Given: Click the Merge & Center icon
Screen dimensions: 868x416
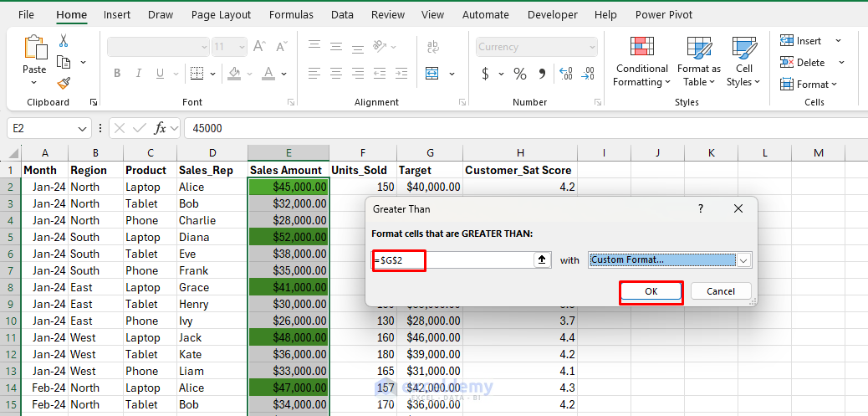Looking at the screenshot, I should [431, 73].
